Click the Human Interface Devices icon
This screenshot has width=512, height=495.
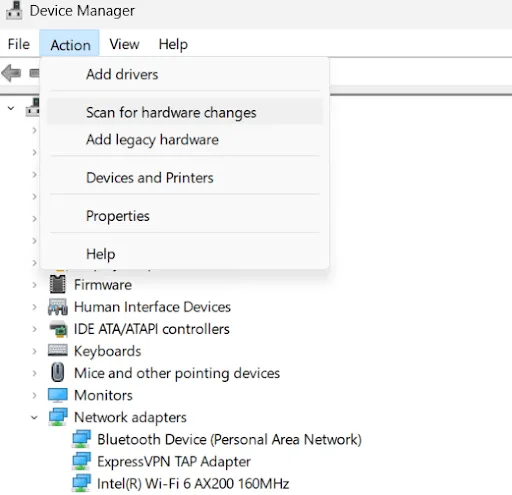click(x=58, y=307)
